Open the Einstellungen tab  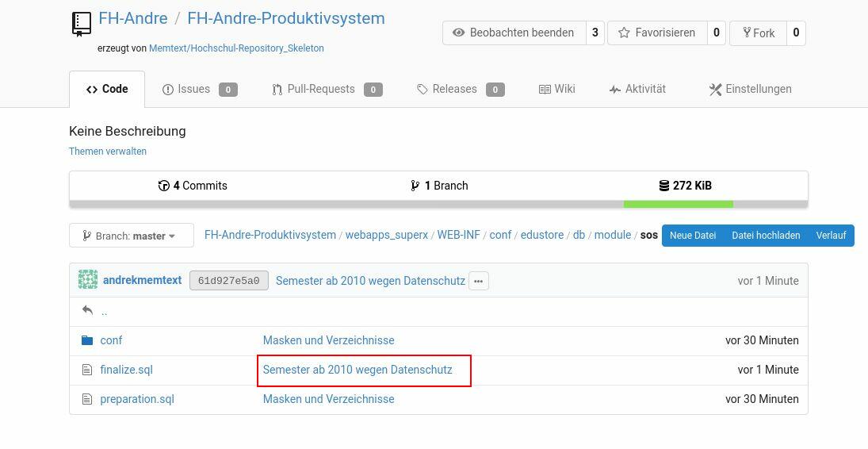[750, 89]
